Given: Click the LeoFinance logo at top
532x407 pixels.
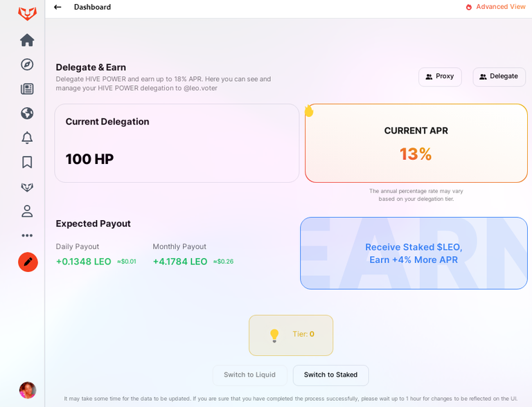Looking at the screenshot, I should pos(27,14).
